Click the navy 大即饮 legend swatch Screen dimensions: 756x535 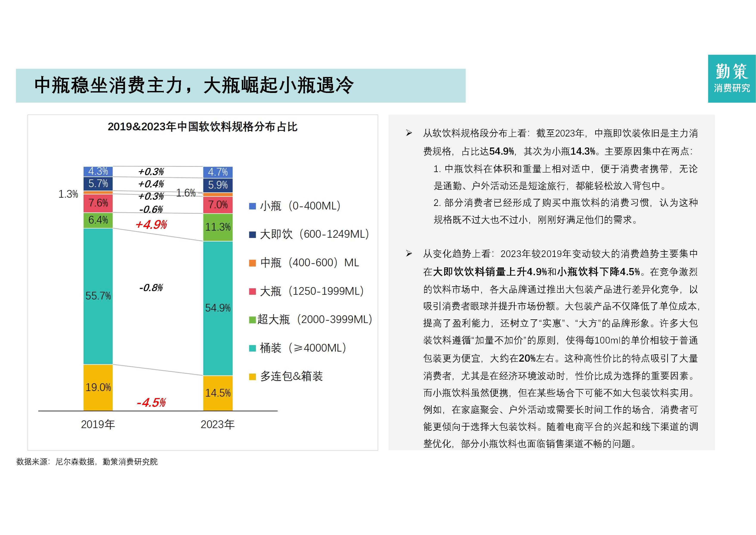252,235
